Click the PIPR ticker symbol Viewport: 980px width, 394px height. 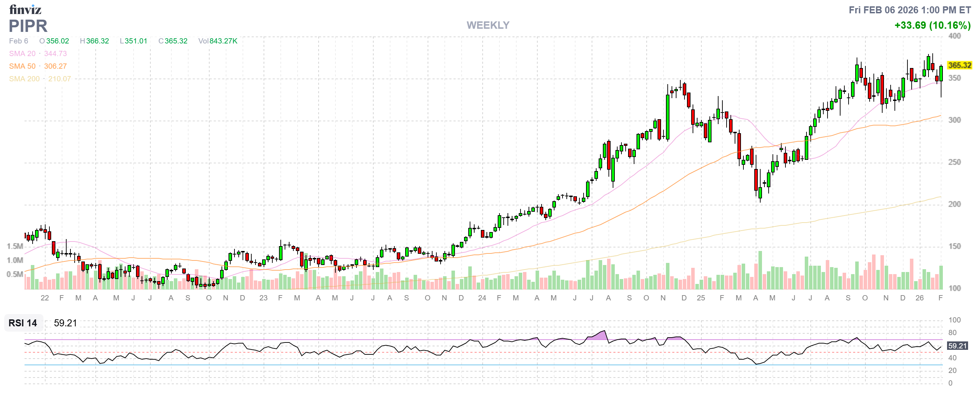(28, 26)
